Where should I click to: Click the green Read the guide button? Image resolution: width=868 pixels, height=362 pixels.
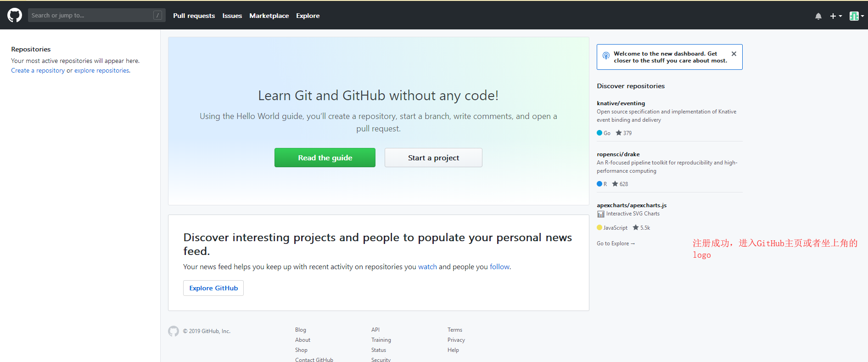tap(325, 158)
